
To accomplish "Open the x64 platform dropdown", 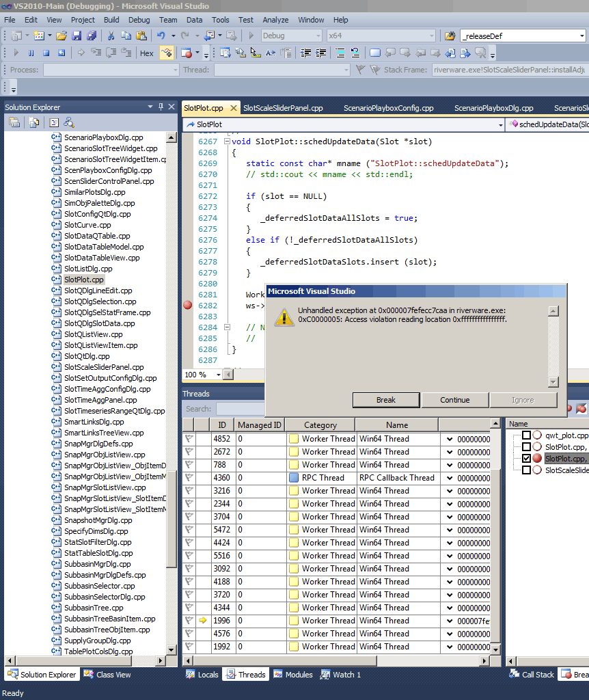I will [x=381, y=36].
